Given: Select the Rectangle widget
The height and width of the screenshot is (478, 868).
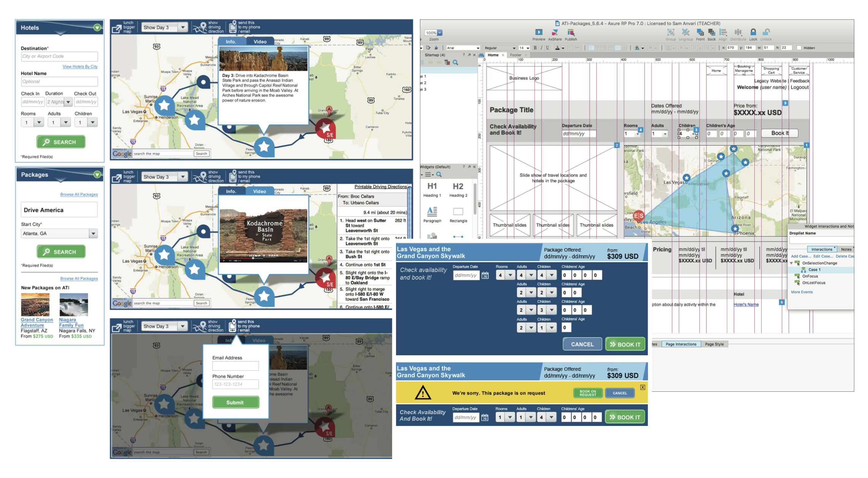Looking at the screenshot, I should pyautogui.click(x=458, y=215).
